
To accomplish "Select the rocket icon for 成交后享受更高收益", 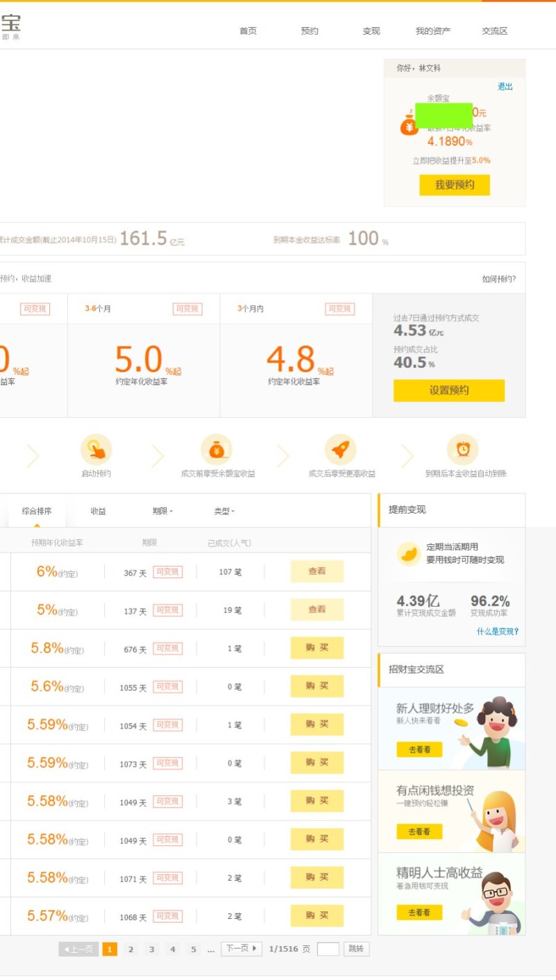I will [x=340, y=450].
